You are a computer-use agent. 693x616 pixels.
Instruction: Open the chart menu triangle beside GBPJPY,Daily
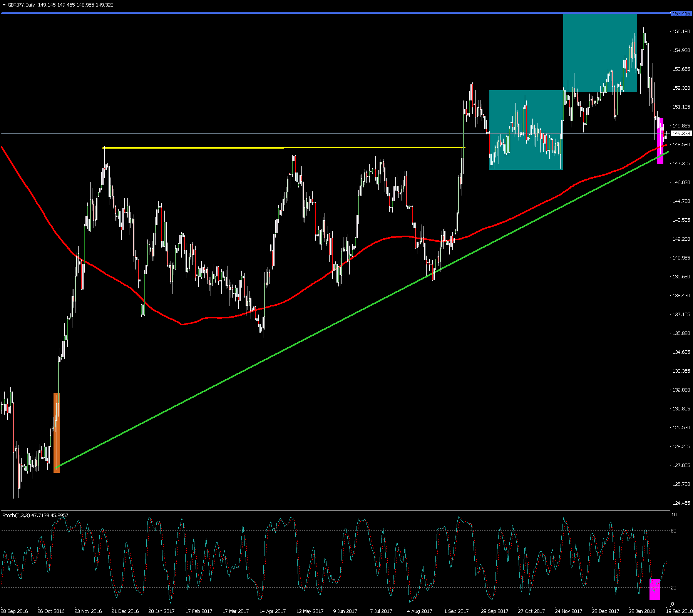[4, 5]
